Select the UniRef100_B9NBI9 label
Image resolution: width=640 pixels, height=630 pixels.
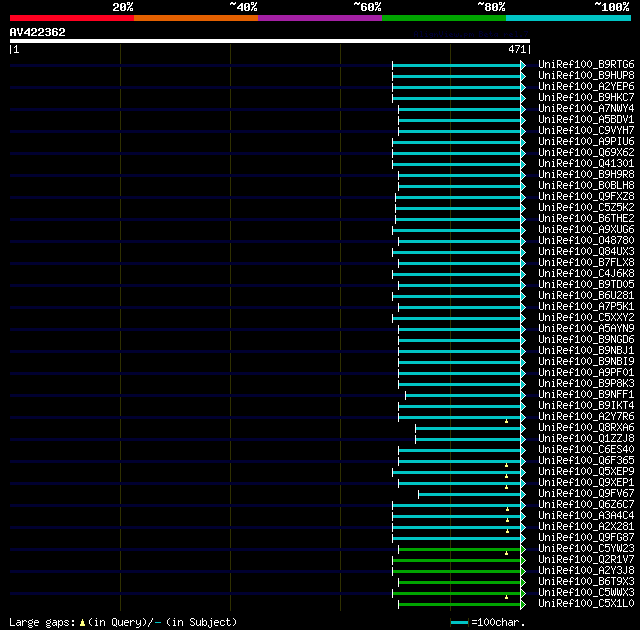click(x=586, y=362)
